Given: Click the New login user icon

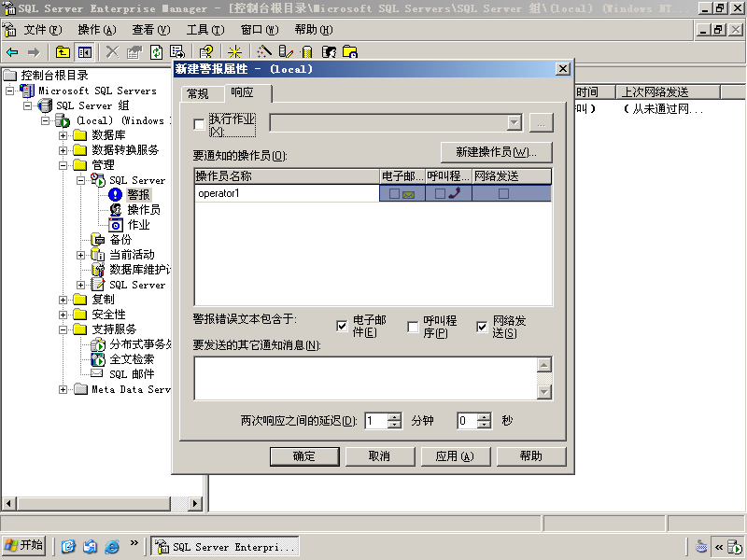Looking at the screenshot, I should (329, 52).
